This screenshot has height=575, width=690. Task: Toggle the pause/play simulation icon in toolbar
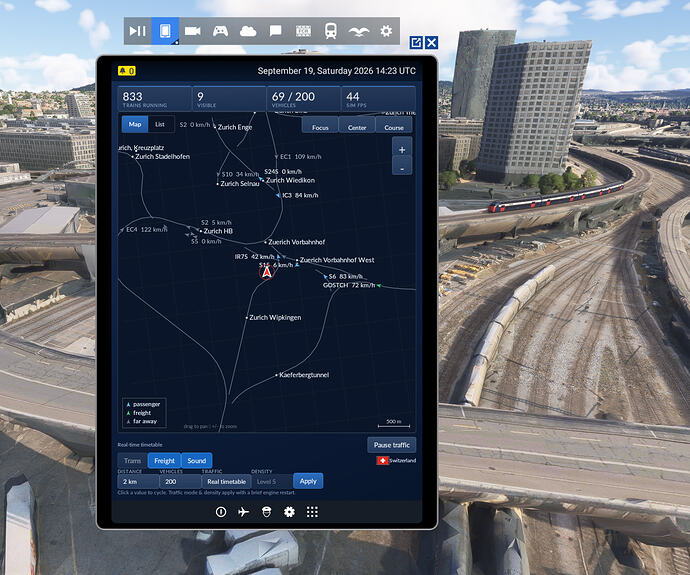point(137,31)
